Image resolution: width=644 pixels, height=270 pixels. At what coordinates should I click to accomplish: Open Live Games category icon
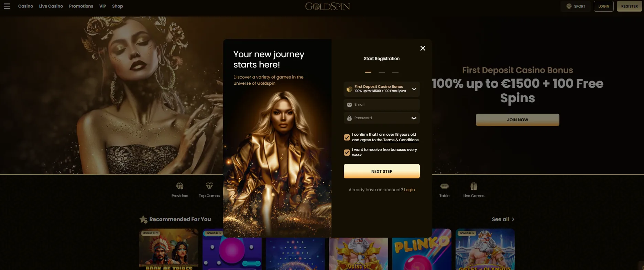pyautogui.click(x=474, y=186)
